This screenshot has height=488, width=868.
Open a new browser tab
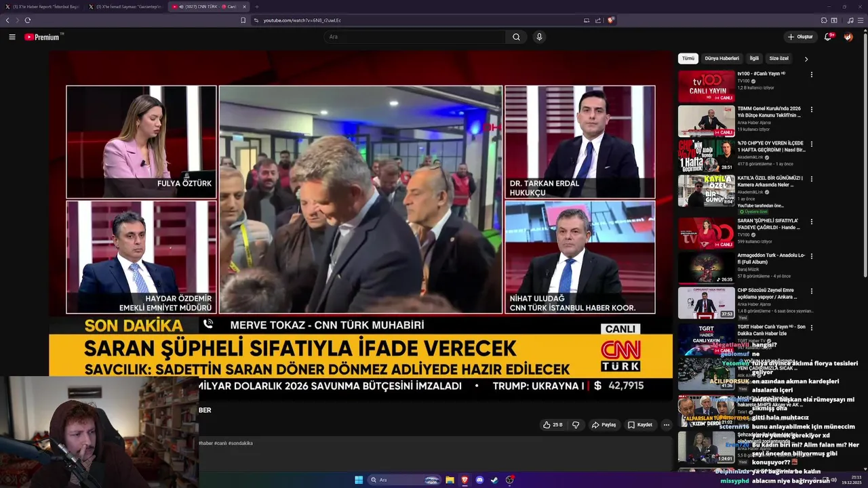tap(256, 7)
